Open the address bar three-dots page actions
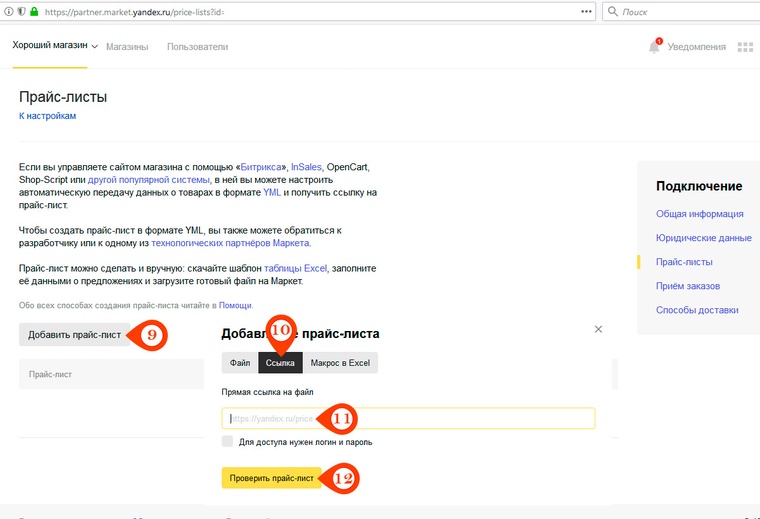Viewport: 760px width, 519px height. (586, 12)
